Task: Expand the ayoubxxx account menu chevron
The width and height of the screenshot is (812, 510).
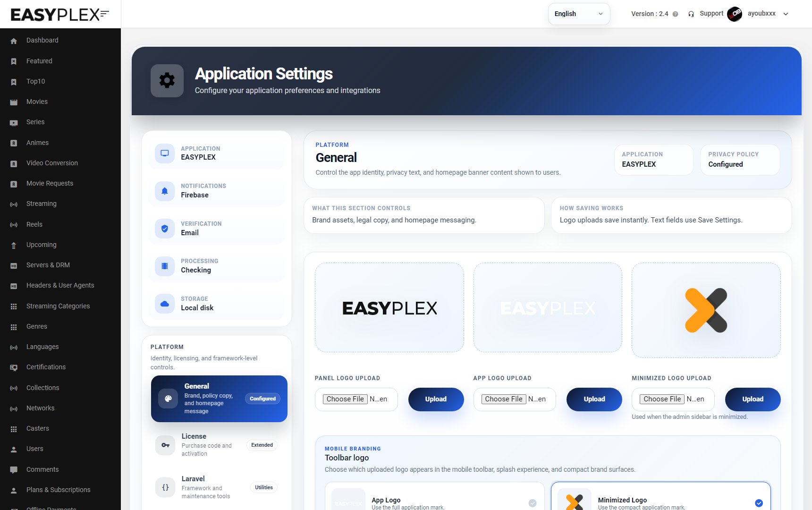Action: point(786,14)
